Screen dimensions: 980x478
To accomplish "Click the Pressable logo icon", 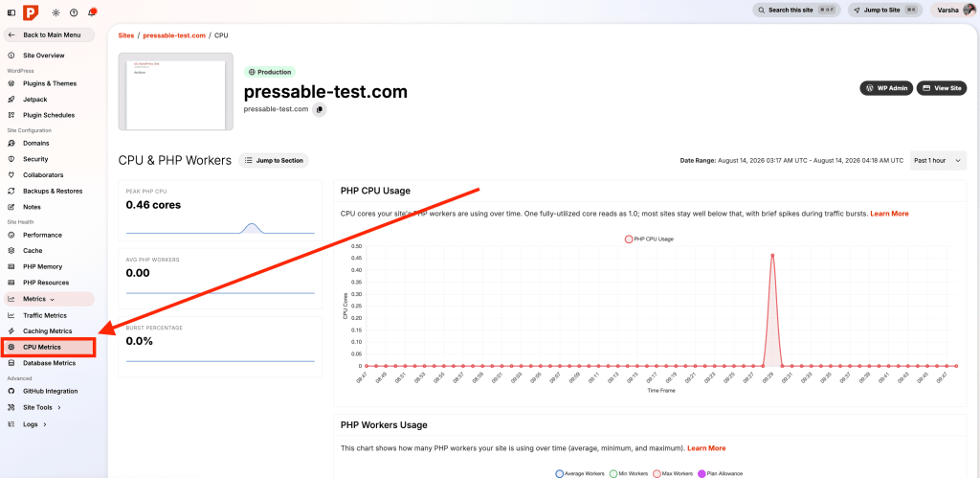I will click(31, 11).
